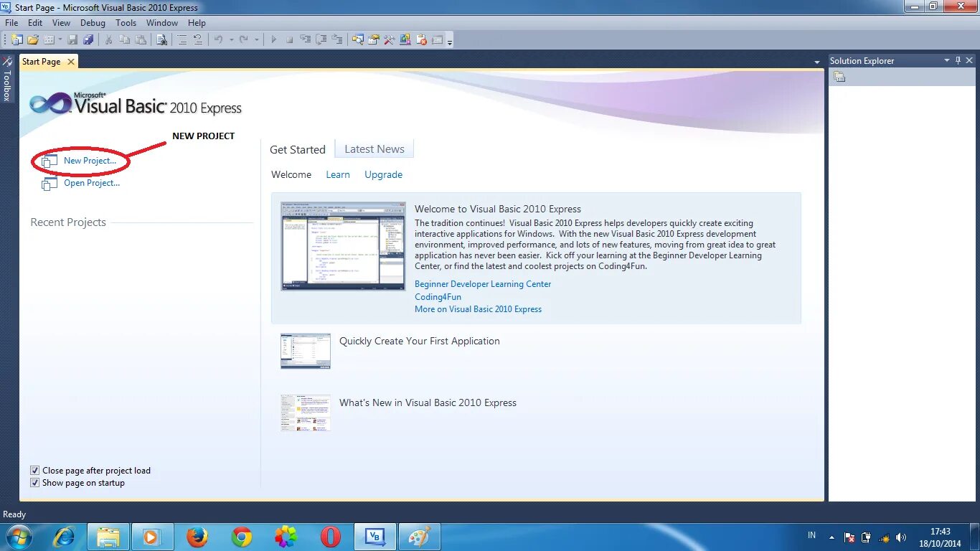
Task: Open the Coding4Fun link
Action: (x=438, y=296)
